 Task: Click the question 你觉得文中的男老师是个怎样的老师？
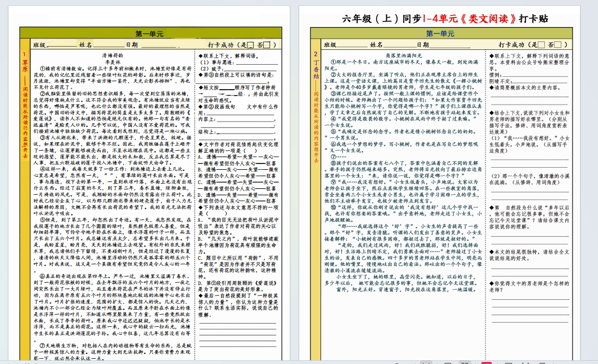coord(530,287)
